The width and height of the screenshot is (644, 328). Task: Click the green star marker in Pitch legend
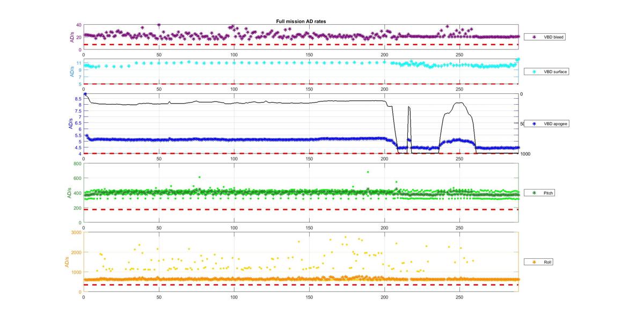533,193
